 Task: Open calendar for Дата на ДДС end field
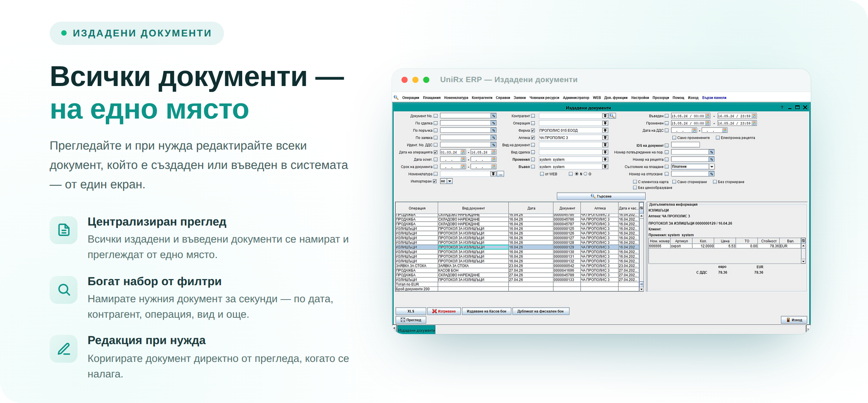click(725, 130)
